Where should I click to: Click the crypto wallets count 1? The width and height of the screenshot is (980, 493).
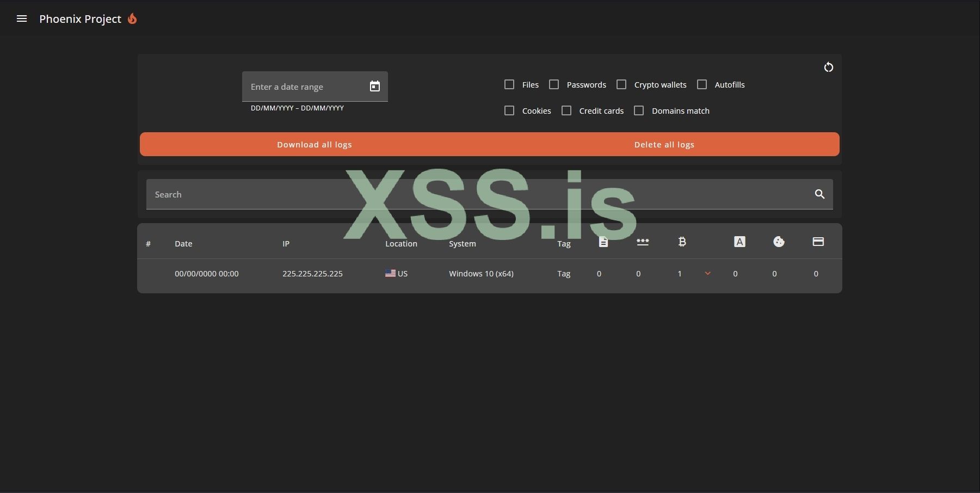(679, 274)
